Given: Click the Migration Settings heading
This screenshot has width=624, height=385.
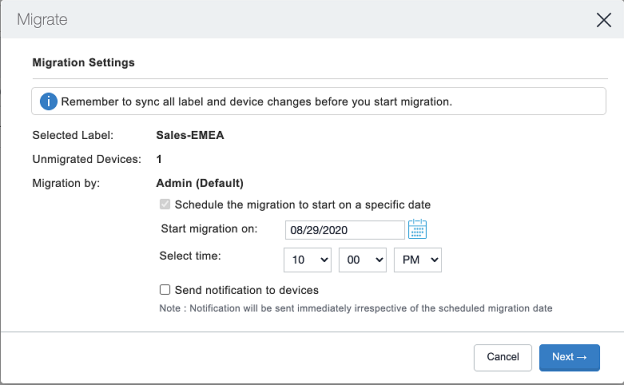Looking at the screenshot, I should [84, 63].
